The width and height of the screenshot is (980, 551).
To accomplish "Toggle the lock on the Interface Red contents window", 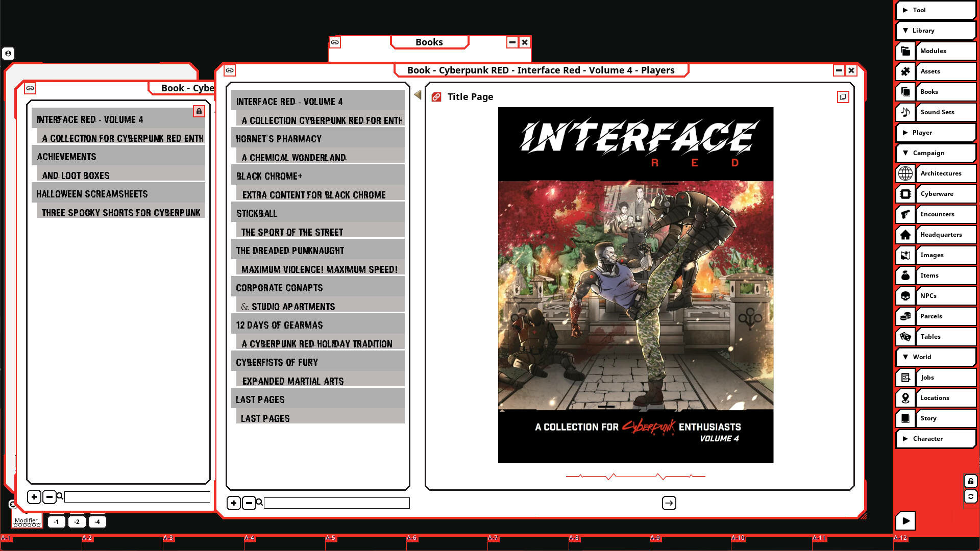I will pyautogui.click(x=199, y=111).
